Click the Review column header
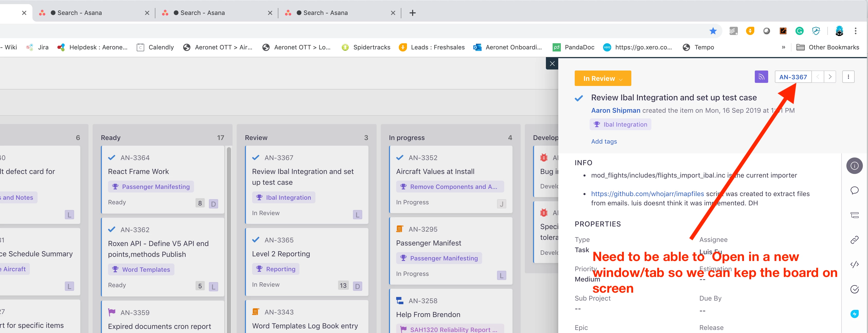 (x=256, y=137)
